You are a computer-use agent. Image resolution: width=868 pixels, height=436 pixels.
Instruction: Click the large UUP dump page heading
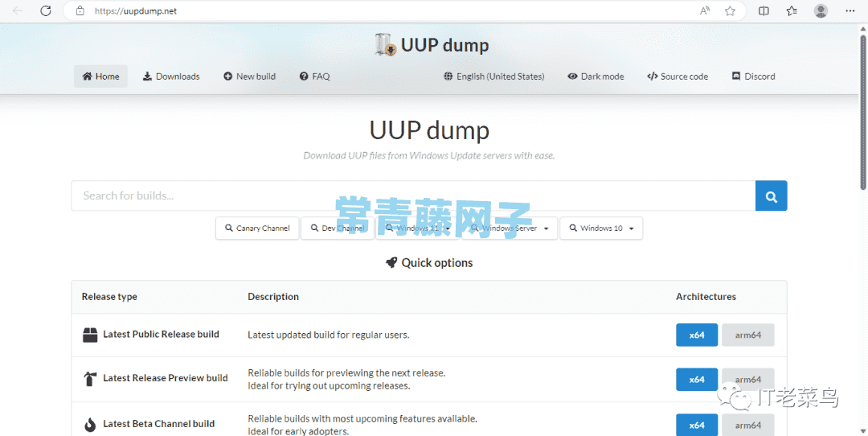429,131
